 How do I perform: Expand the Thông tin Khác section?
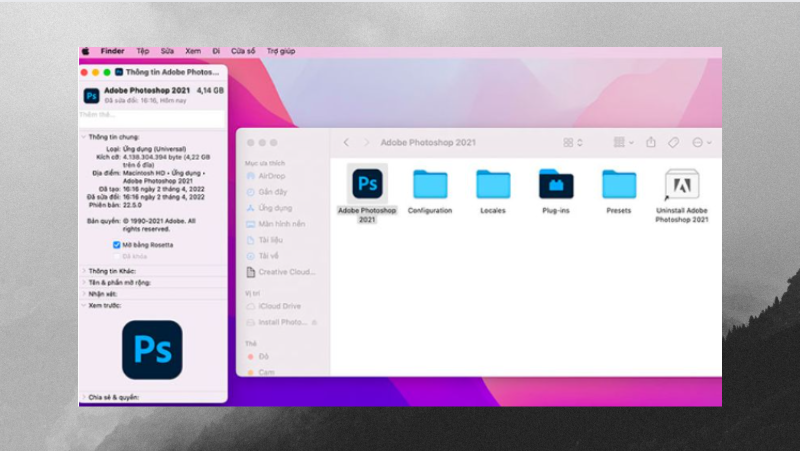coord(84,271)
